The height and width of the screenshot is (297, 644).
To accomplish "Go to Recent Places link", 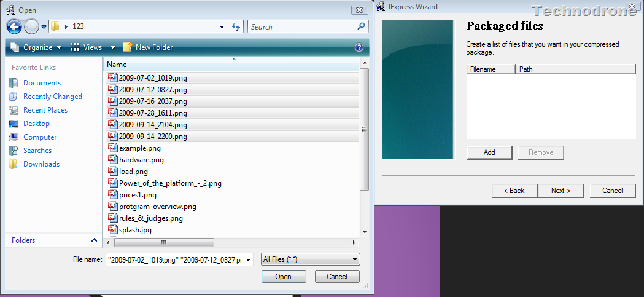I will pyautogui.click(x=45, y=110).
